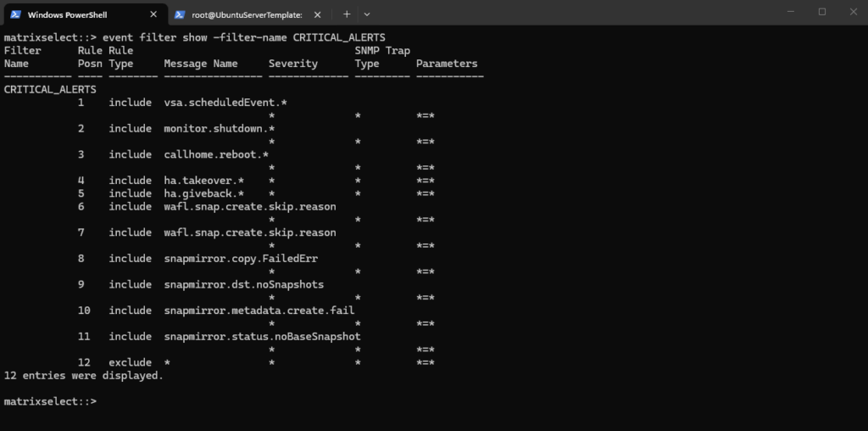
Task: Minimize the terminal window
Action: point(791,12)
